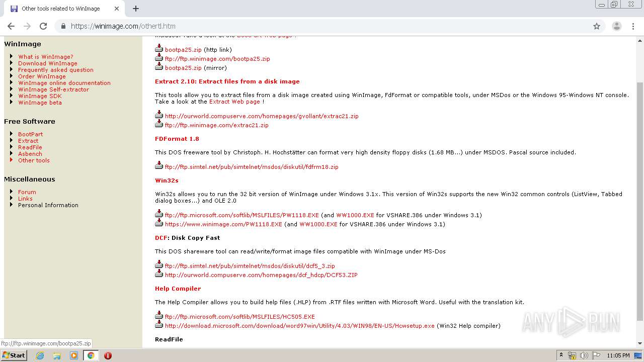This screenshot has height=362, width=644.
Task: Download fdfrm18.zip from simtel FTP link
Action: (x=252, y=167)
